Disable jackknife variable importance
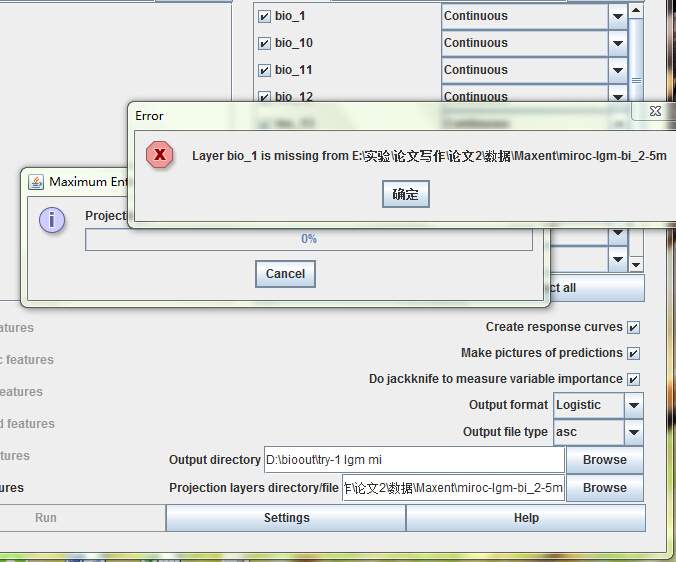676x562 pixels. [633, 379]
